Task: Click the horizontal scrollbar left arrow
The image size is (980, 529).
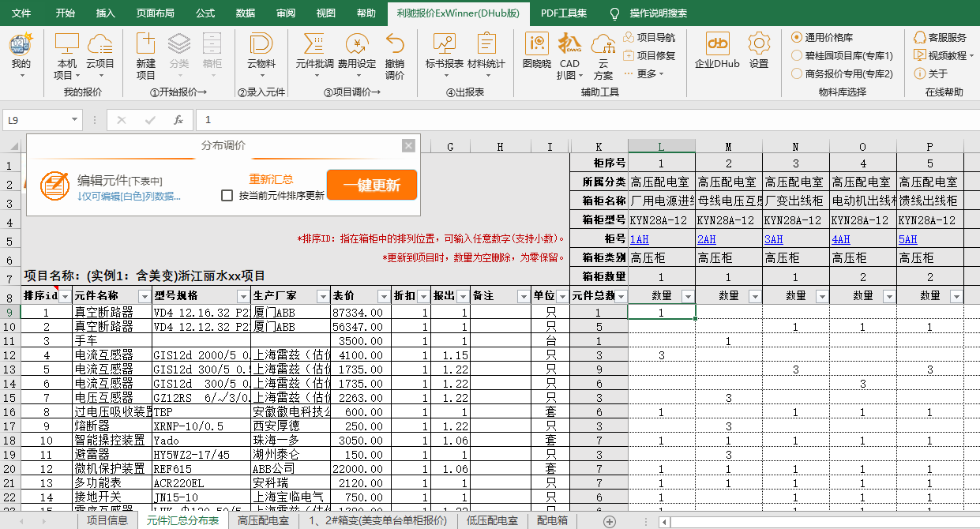Action: pyautogui.click(x=665, y=522)
